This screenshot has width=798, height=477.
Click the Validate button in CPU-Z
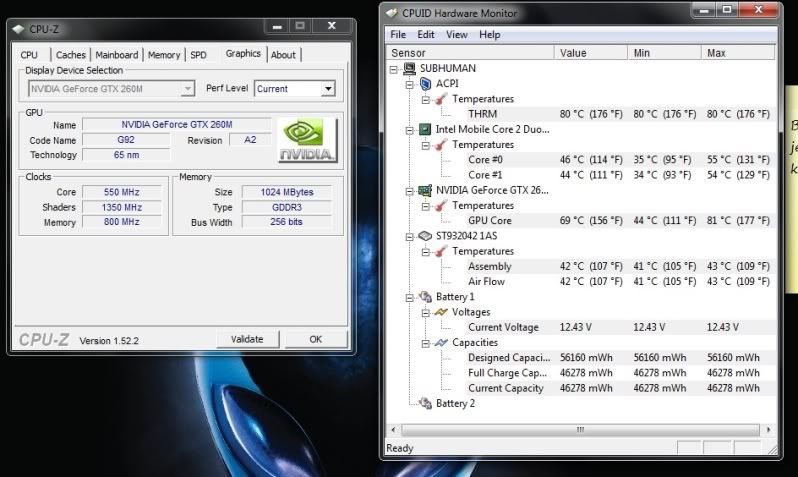coord(247,340)
